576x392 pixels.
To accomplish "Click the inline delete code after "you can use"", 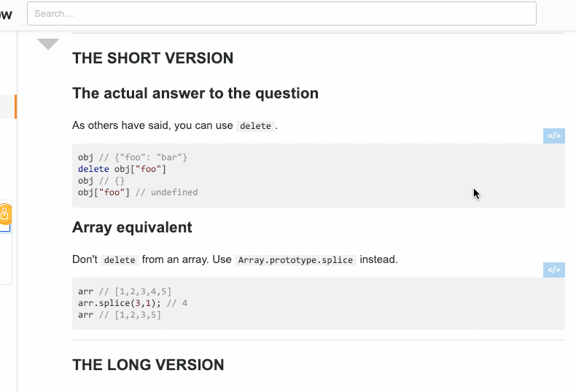I will point(255,126).
